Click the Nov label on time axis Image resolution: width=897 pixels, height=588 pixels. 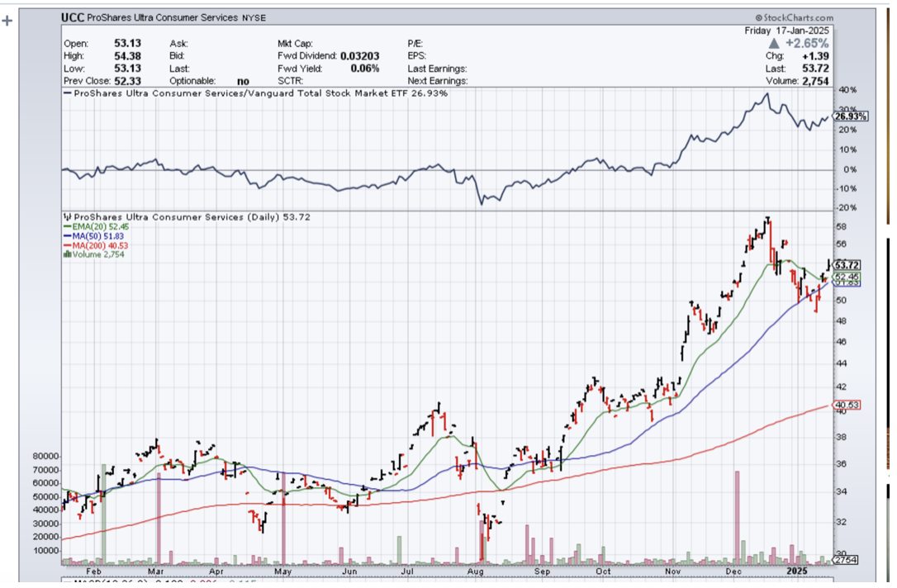(x=672, y=571)
